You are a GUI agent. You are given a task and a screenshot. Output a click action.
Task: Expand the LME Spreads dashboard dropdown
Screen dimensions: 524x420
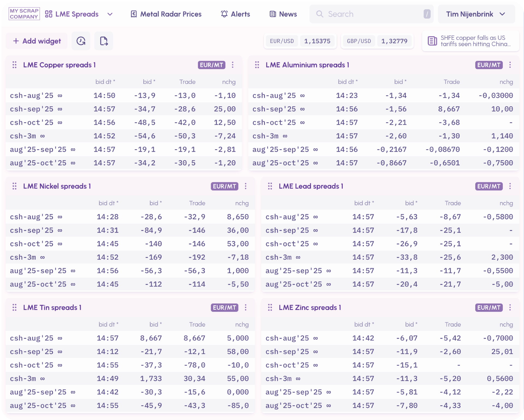coord(110,14)
